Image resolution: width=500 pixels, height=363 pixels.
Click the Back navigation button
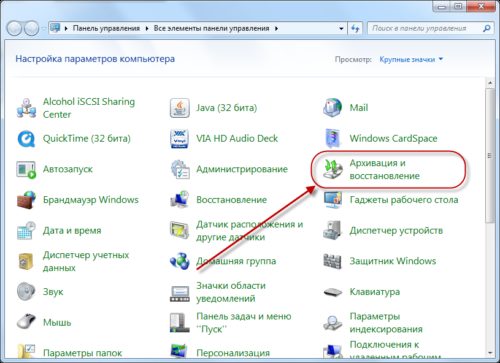click(x=14, y=28)
